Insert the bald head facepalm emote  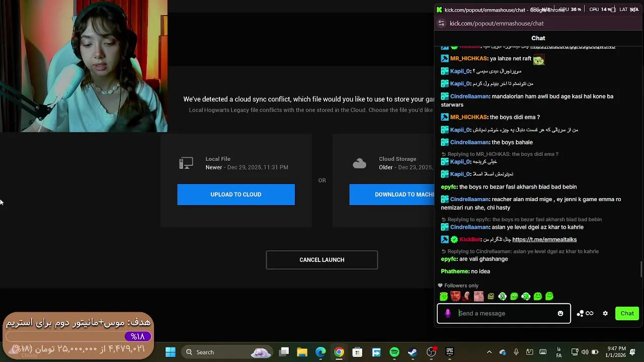coord(467,296)
